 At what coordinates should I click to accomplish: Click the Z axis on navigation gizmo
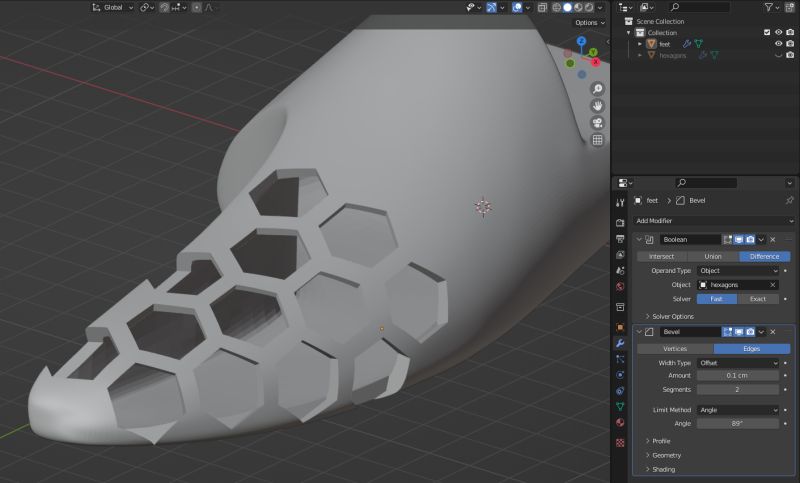click(581, 40)
